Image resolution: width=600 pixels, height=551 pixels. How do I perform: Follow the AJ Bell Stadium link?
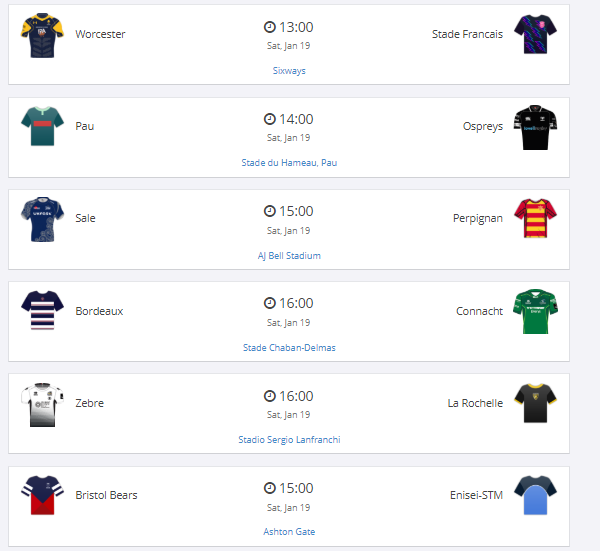(x=289, y=256)
